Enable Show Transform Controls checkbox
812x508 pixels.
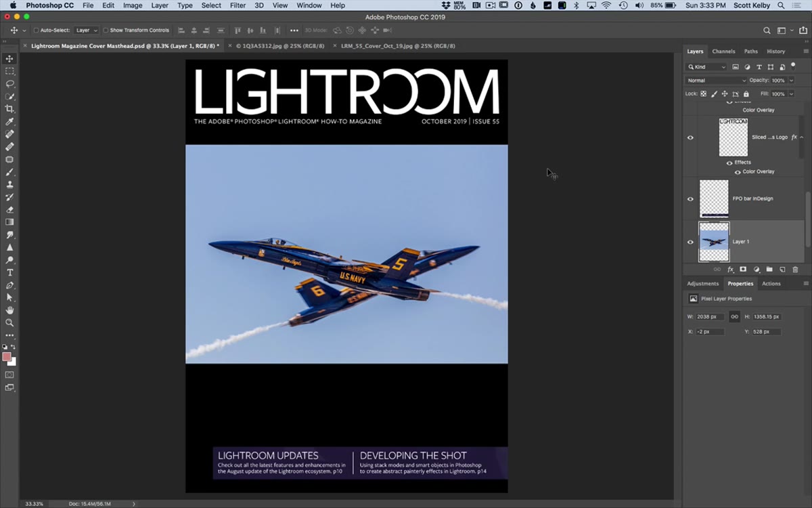[106, 30]
